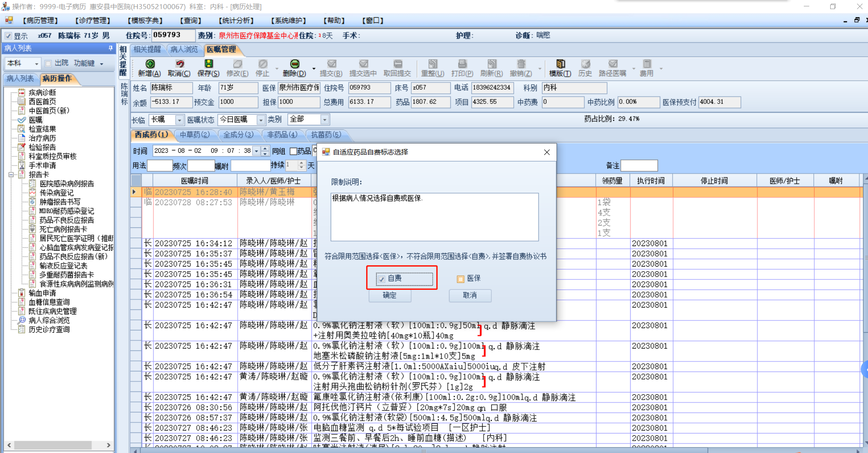Click the 提交选中 toolbar icon
The width and height of the screenshot is (868, 453).
click(x=363, y=64)
